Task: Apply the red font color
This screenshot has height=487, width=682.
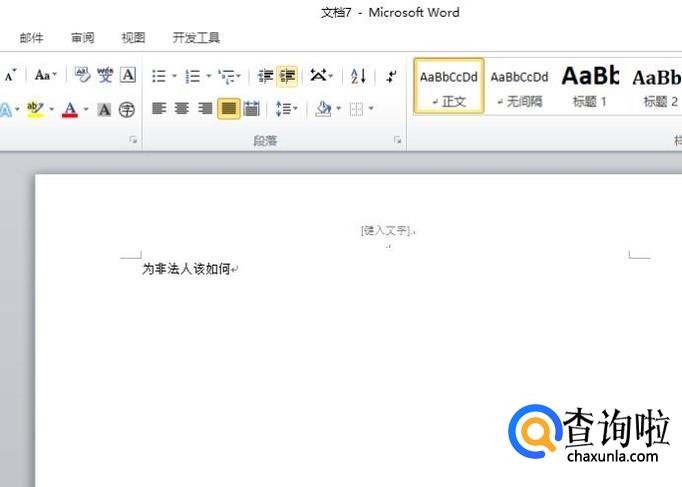Action: pyautogui.click(x=70, y=109)
